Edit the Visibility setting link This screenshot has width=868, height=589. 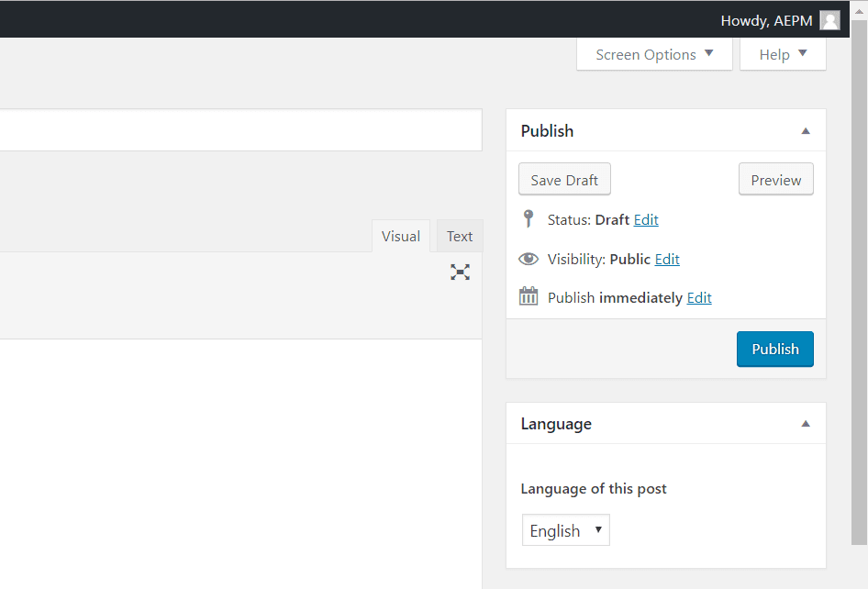[667, 259]
